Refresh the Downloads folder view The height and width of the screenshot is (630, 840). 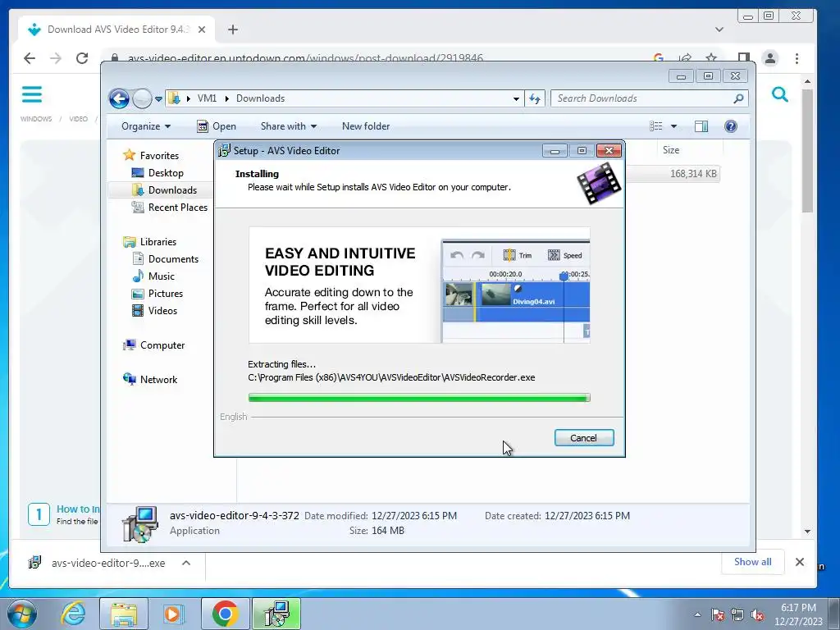point(535,98)
